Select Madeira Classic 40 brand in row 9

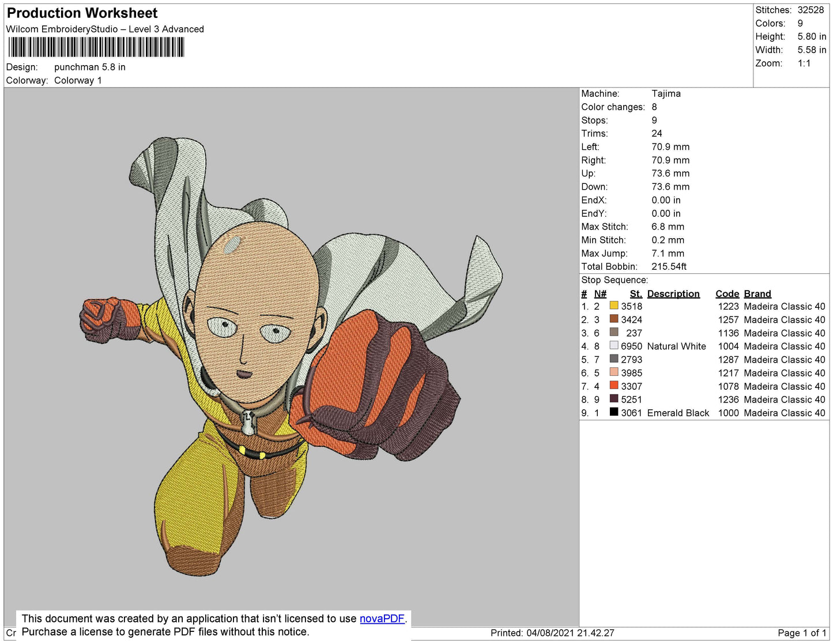coord(785,413)
